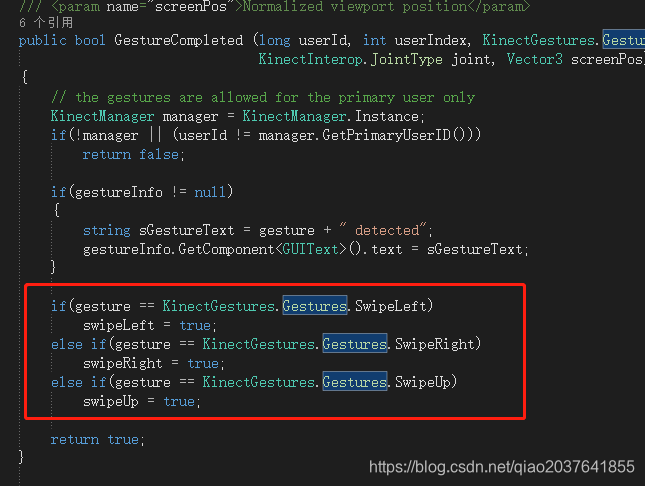Click highlighted 'Gestures' on the SwipeLeft line
Image resolution: width=645 pixels, height=486 pixels.
[x=315, y=306]
